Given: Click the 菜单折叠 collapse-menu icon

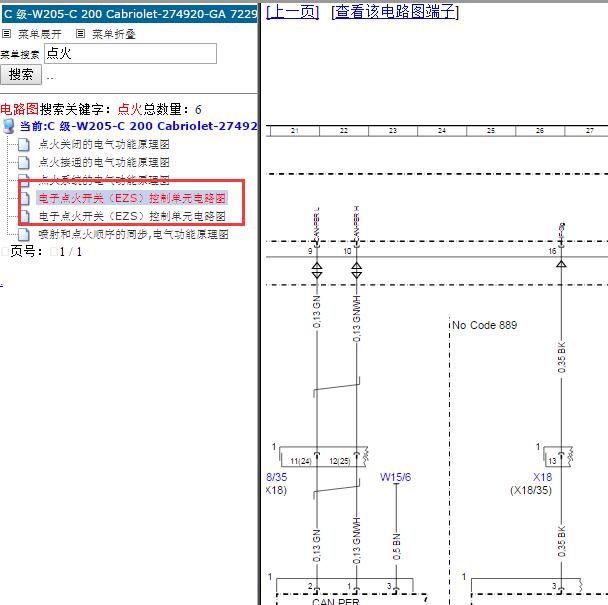Looking at the screenshot, I should (80, 34).
